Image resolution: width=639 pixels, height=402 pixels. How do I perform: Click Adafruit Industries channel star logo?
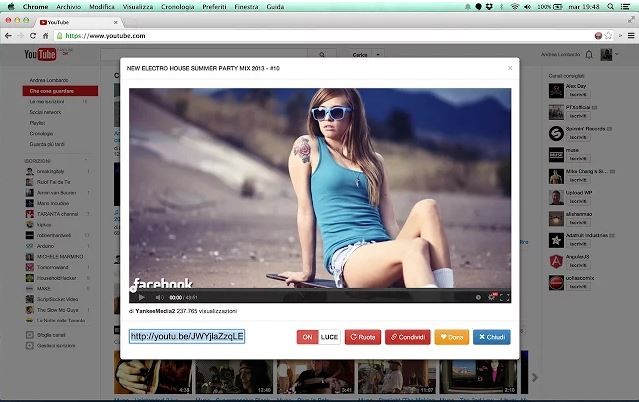(x=556, y=240)
